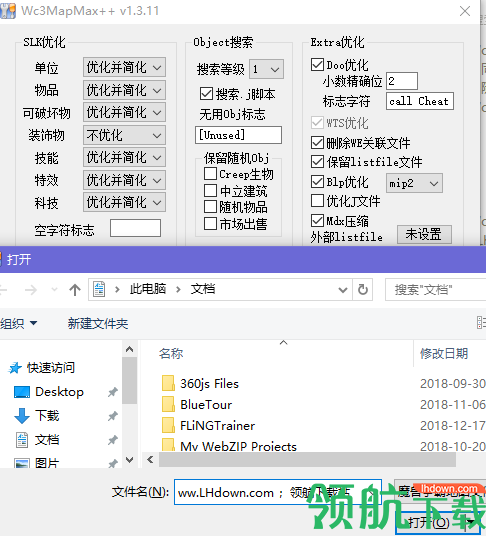Screen dimensions: 486x536
Task: Unpin Desktop using its pin icon
Action: 112,392
